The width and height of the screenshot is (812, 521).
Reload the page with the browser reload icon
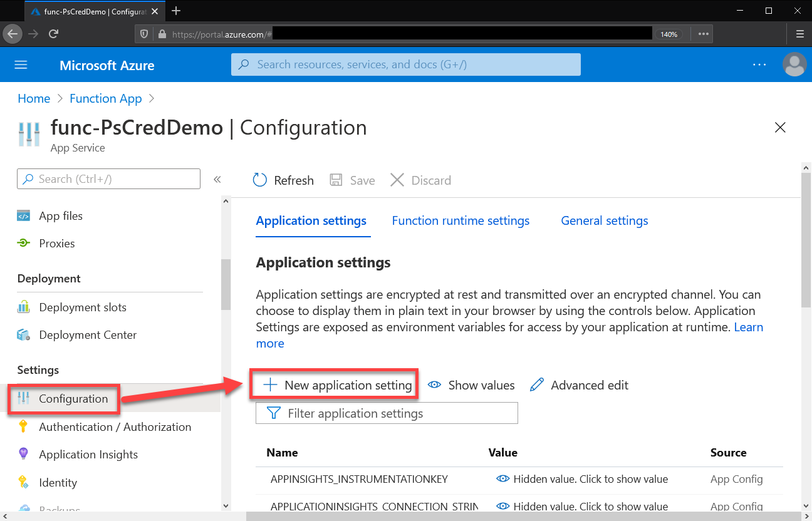point(54,34)
